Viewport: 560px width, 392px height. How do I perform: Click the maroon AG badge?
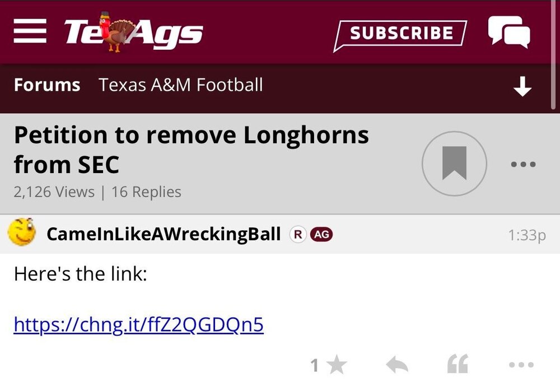pyautogui.click(x=321, y=235)
